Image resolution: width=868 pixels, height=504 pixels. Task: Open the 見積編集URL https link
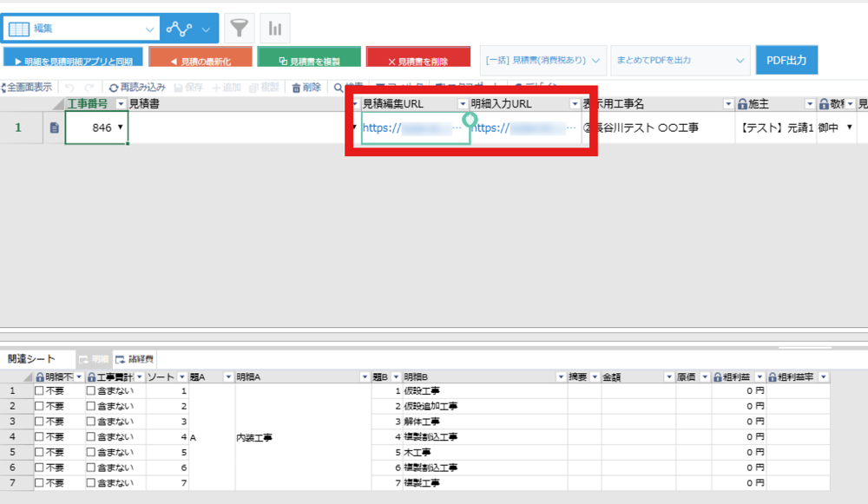click(411, 128)
